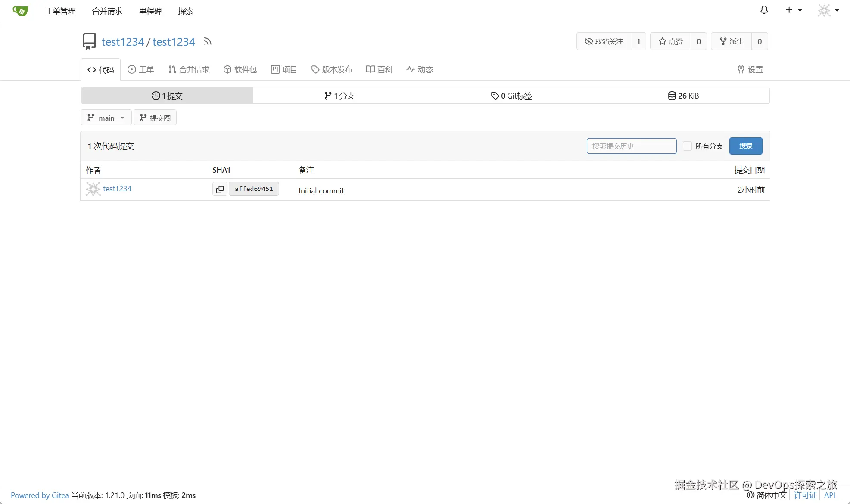Star the repository with 点赞
Viewport: 850px width, 504px height.
[x=671, y=41]
